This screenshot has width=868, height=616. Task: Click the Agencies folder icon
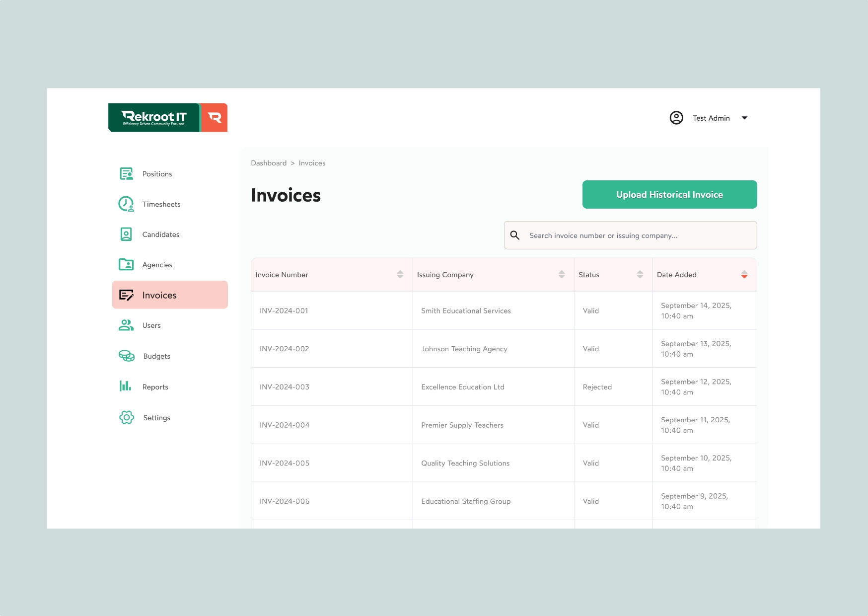(126, 265)
